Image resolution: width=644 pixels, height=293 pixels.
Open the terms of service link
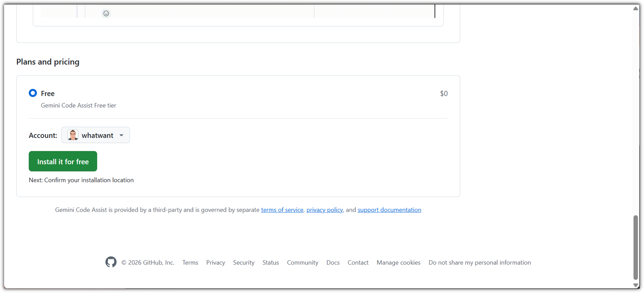coord(282,210)
